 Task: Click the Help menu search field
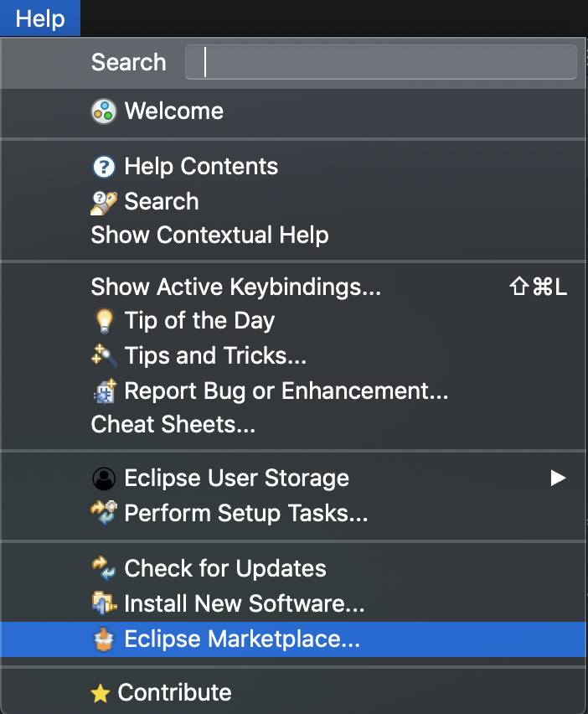point(381,63)
